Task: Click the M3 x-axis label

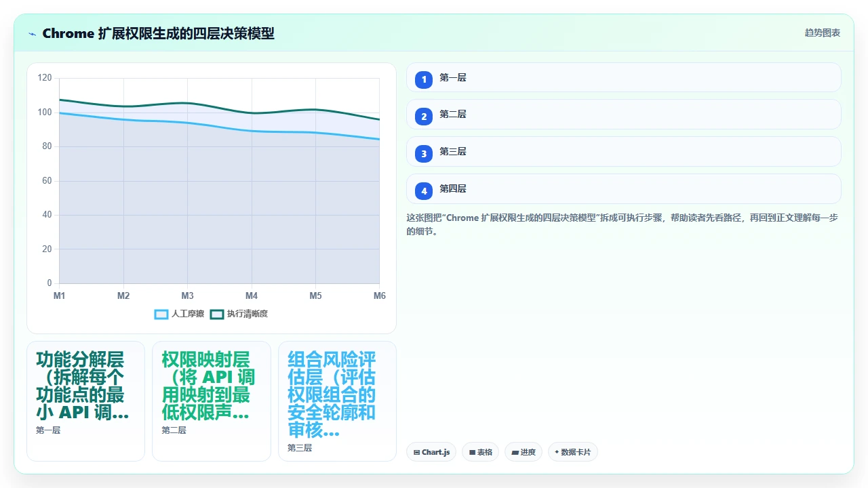Action: coord(188,296)
